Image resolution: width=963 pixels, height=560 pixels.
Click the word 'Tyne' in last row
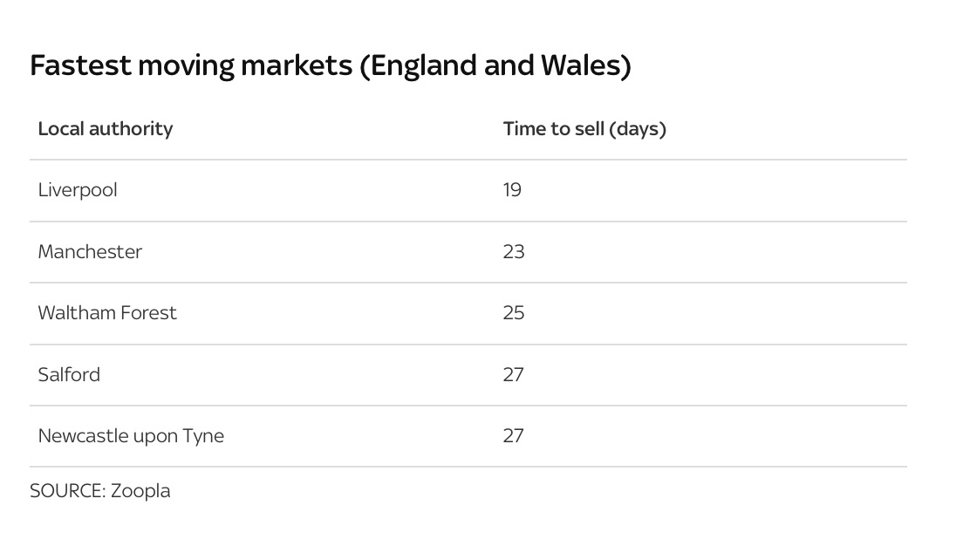pos(203,437)
